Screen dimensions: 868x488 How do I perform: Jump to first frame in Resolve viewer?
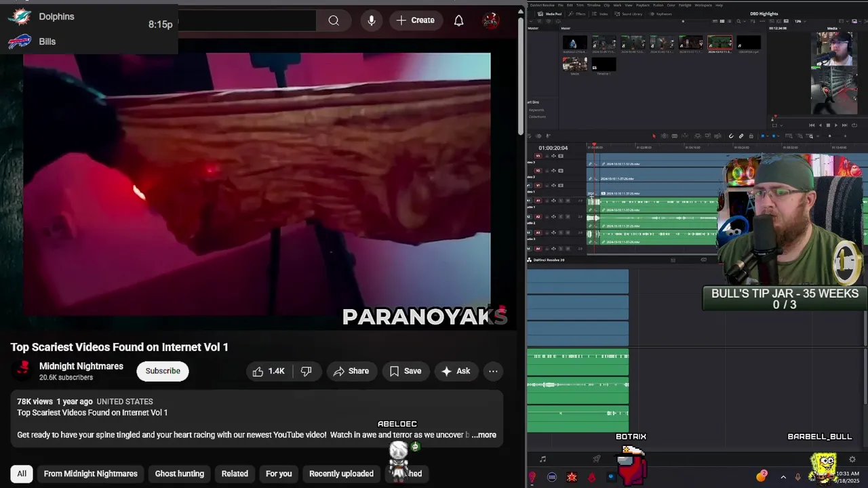812,125
